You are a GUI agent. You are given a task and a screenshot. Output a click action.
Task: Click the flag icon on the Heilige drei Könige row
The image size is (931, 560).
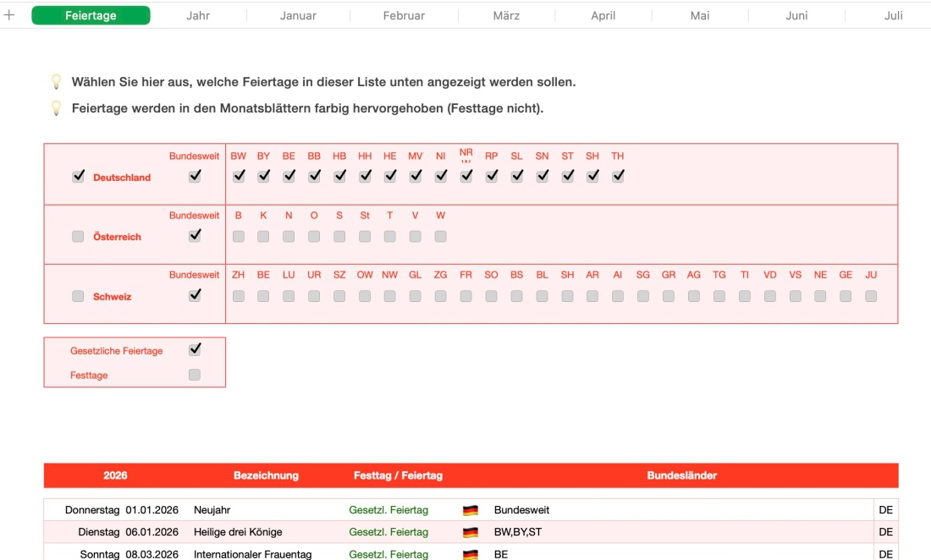point(471,531)
